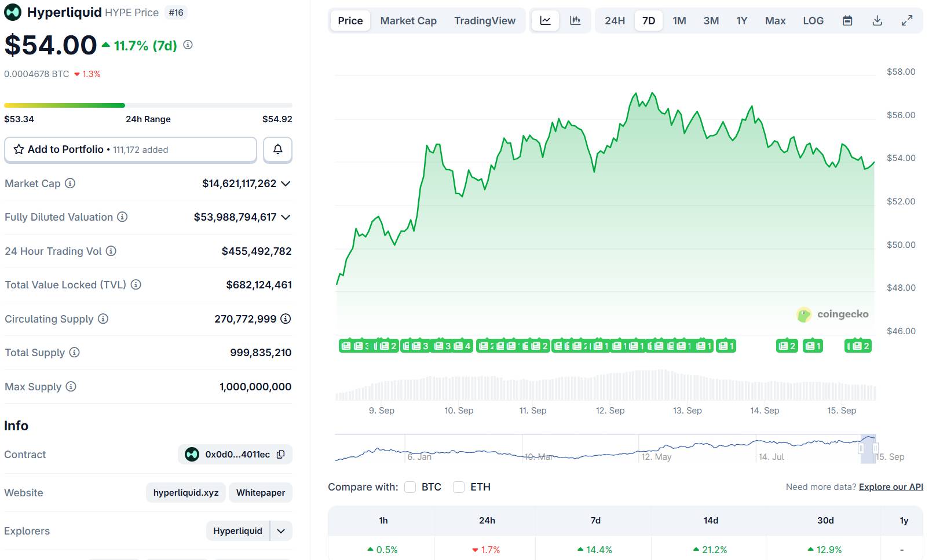The image size is (936, 560).
Task: Open the 24 Hour Trading Vol info icon
Action: 111,251
